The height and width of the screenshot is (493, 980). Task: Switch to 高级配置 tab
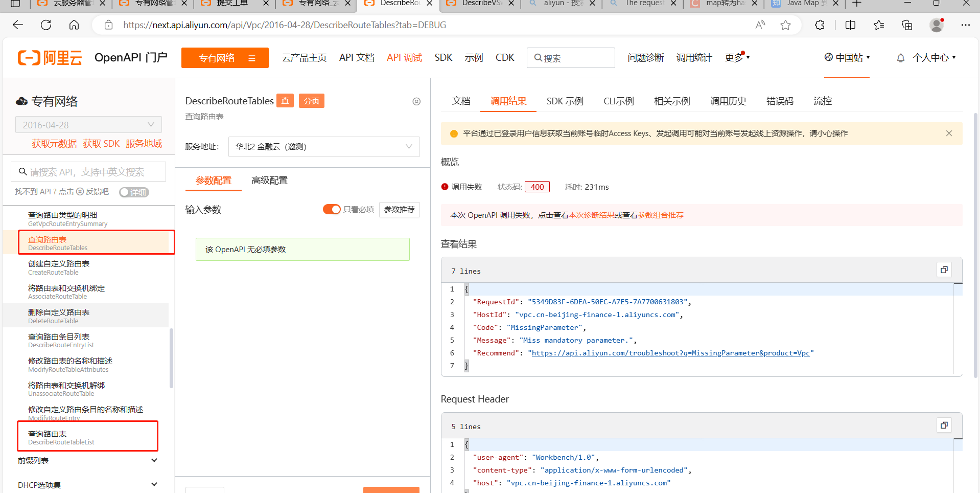point(269,181)
